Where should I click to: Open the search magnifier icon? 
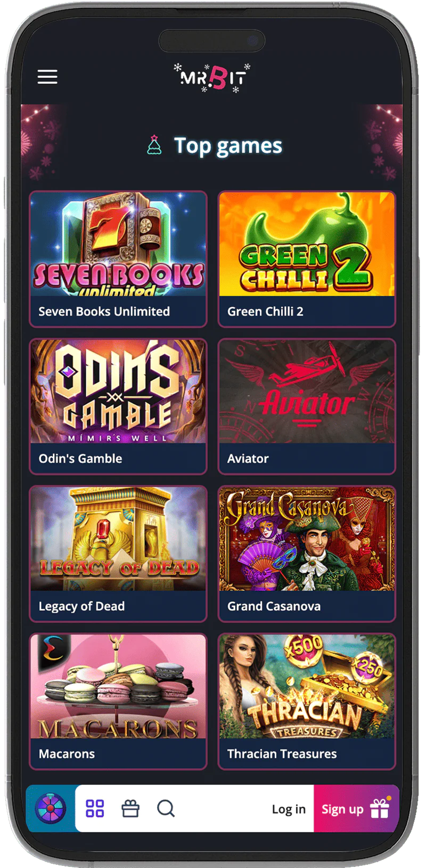[166, 808]
